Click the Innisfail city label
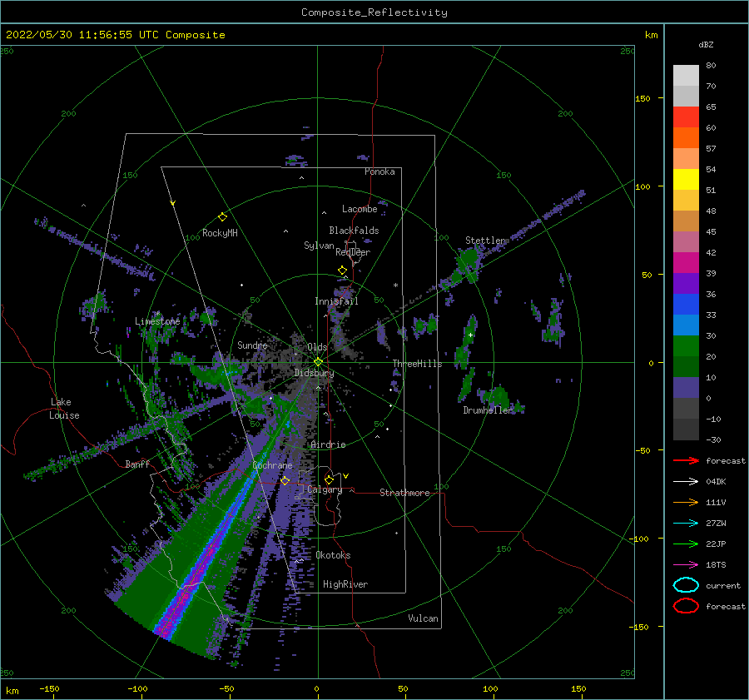Viewport: 749px width, 700px height. click(336, 301)
